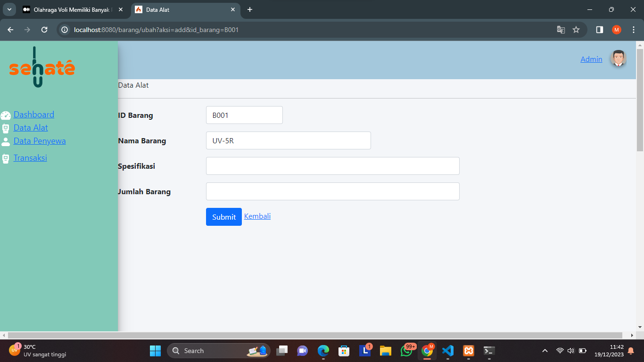Click the Spesifikasi input field

(x=332, y=166)
